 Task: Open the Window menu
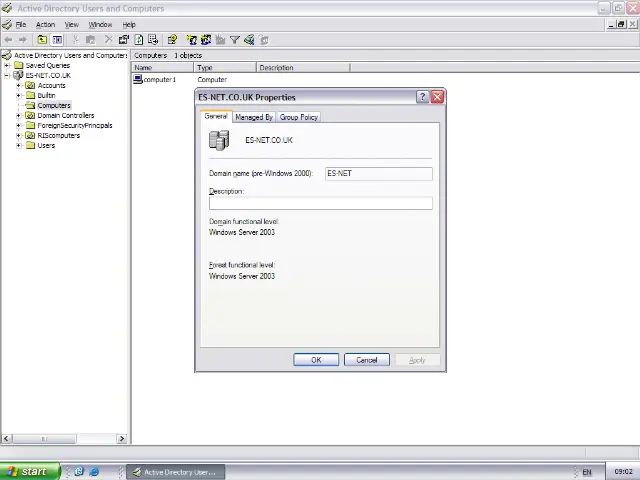[100, 24]
